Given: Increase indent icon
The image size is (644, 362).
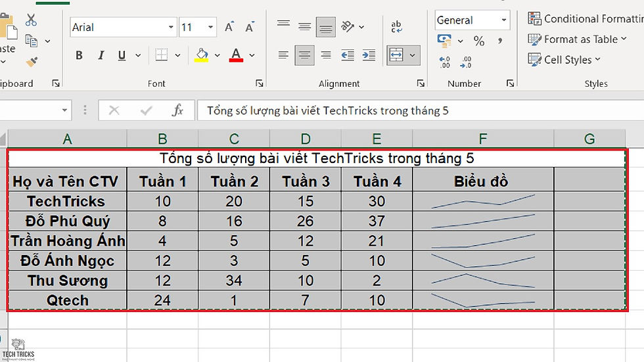Looking at the screenshot, I should coord(369,55).
